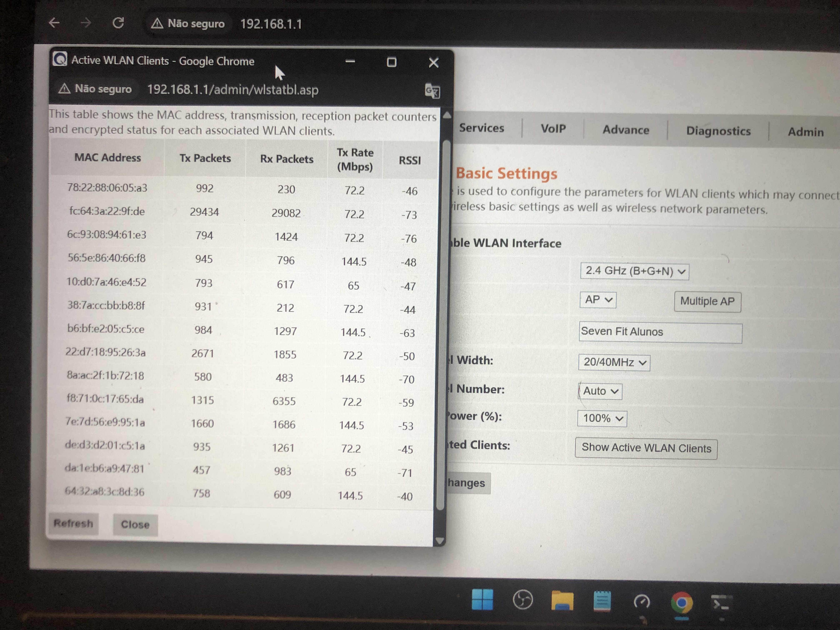Click the Refresh button in clients popup
The image size is (840, 630).
pyautogui.click(x=73, y=524)
